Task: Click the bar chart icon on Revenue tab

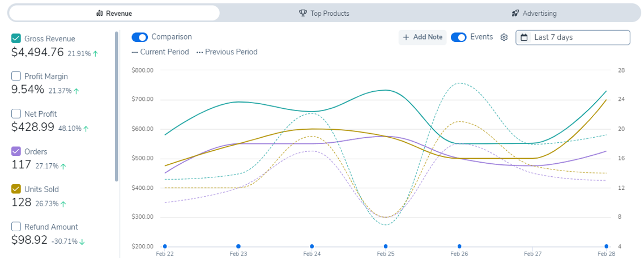Action: click(100, 13)
